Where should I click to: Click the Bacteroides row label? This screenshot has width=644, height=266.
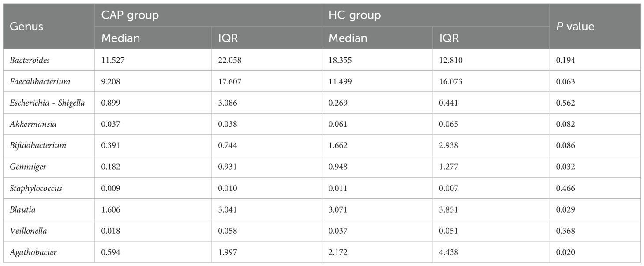click(x=30, y=60)
